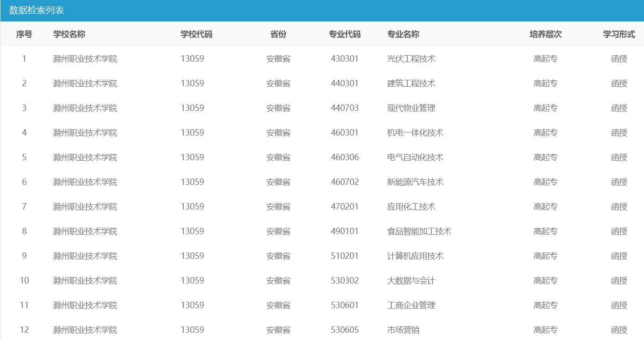Screen dimensions: 644x341
Task: Select major name 建筑工程技术
Action: pyautogui.click(x=411, y=84)
